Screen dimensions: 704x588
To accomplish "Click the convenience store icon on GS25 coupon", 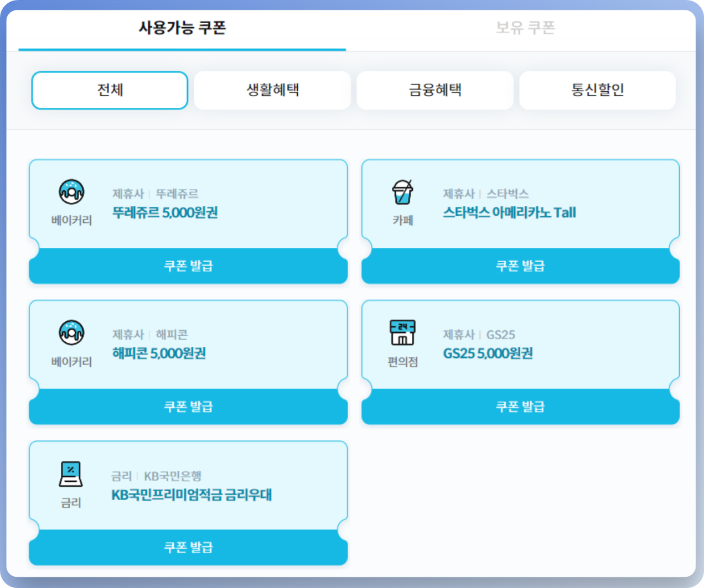I will pyautogui.click(x=403, y=332).
